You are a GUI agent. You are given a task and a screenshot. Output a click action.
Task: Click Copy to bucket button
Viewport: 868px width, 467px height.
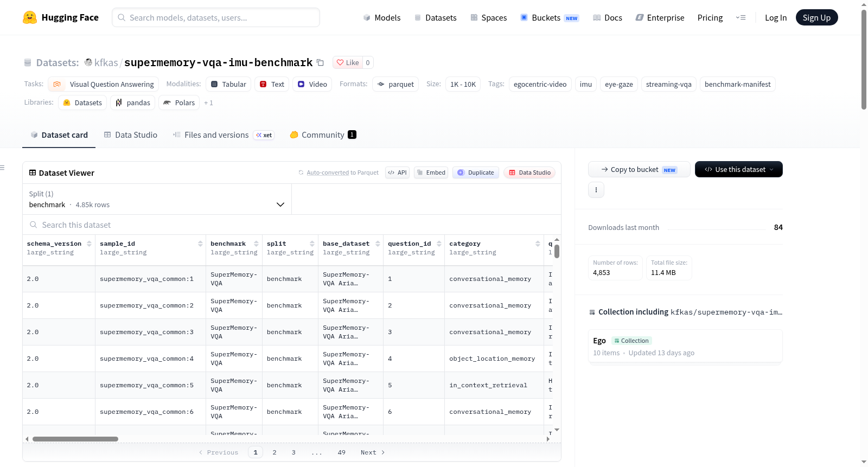click(x=639, y=169)
